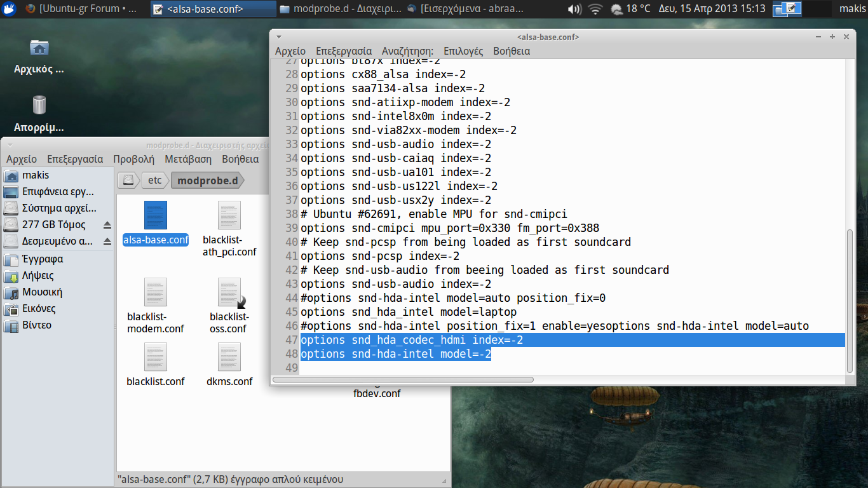Eject the 277 GB Τόμος volume

pyautogui.click(x=107, y=225)
